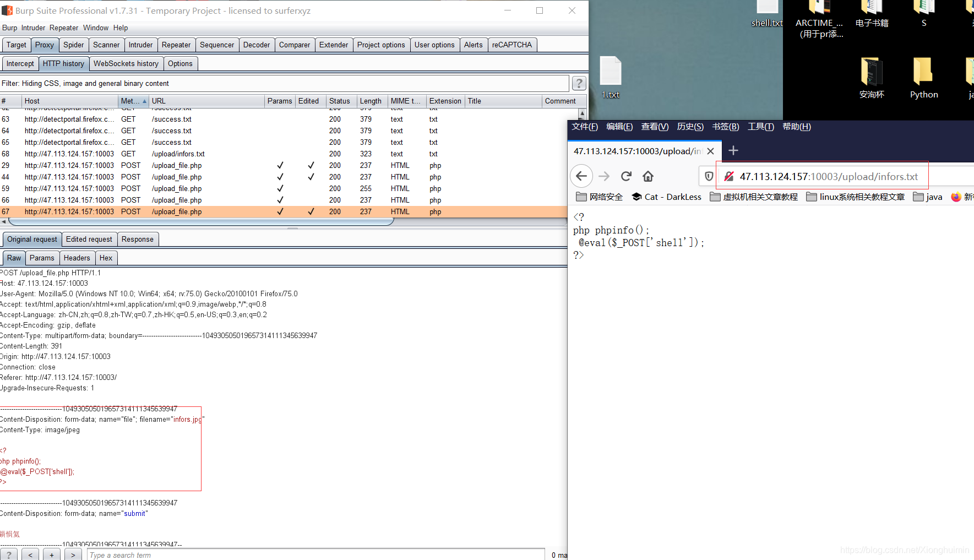Open the reCAPTCHA tab

(x=512, y=45)
